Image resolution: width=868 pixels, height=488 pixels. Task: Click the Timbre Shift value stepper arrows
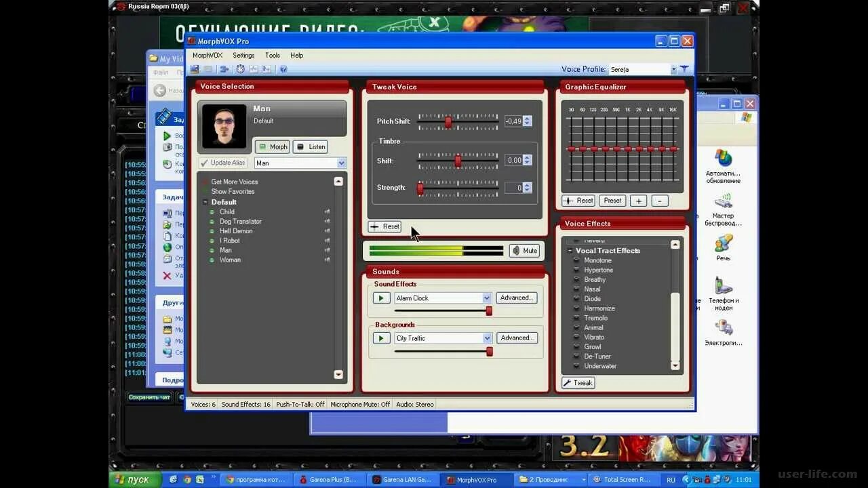527,160
